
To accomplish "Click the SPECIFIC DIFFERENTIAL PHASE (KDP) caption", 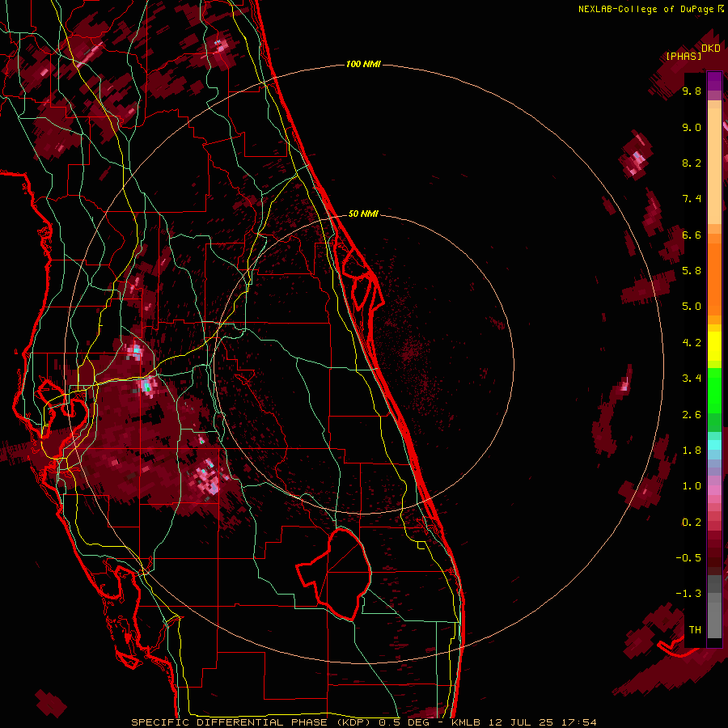I will coord(252,722).
